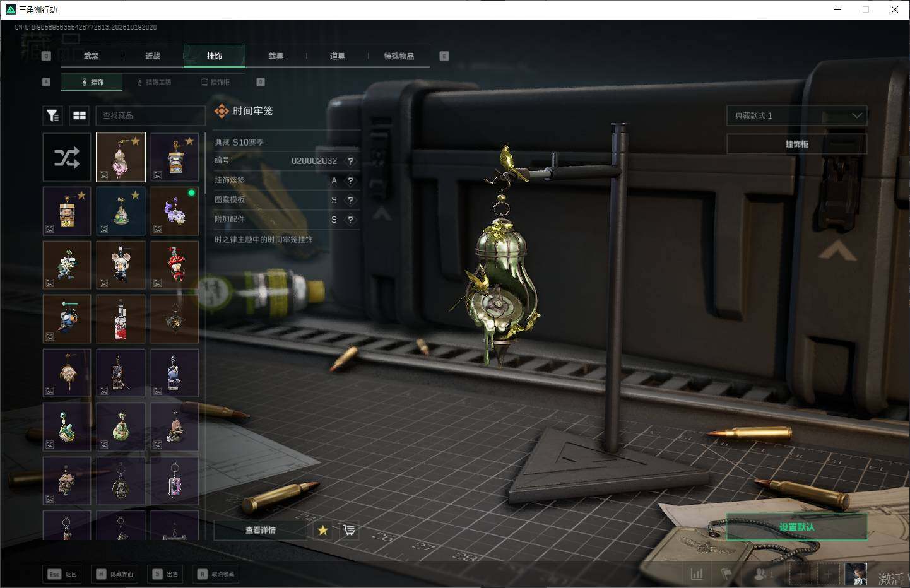Click the 挂饰柜 button below the style dropdown

tap(797, 144)
